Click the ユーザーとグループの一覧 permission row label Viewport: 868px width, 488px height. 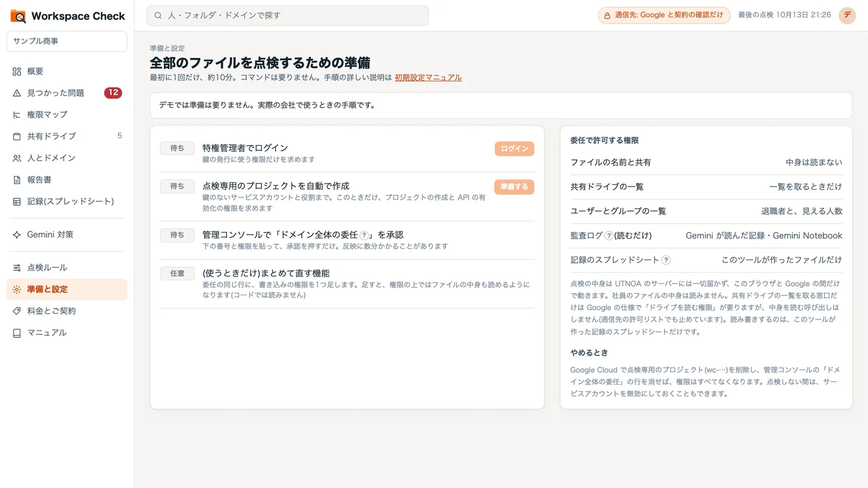618,211
